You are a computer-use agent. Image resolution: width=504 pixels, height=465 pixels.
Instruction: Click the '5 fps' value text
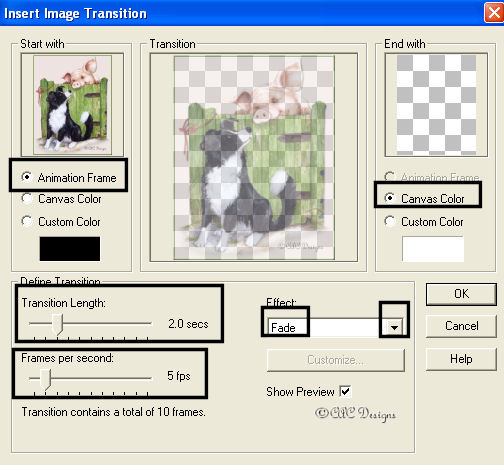(x=179, y=376)
